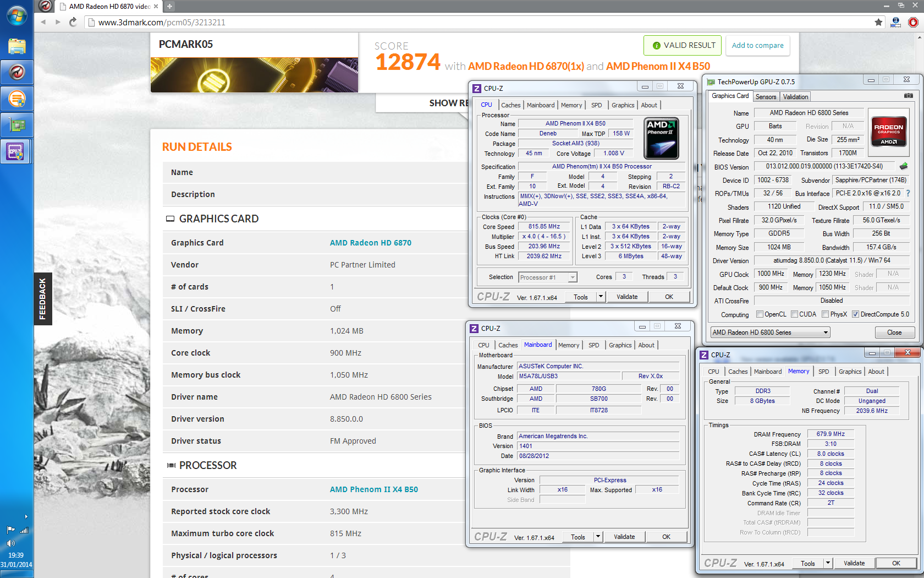
Task: Bookmark this page with the star icon
Action: pyautogui.click(x=878, y=22)
